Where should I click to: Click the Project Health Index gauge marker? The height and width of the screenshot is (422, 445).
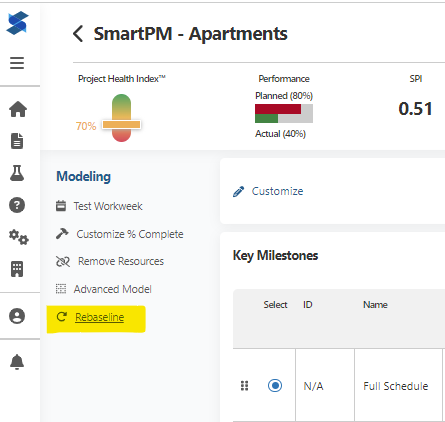121,125
